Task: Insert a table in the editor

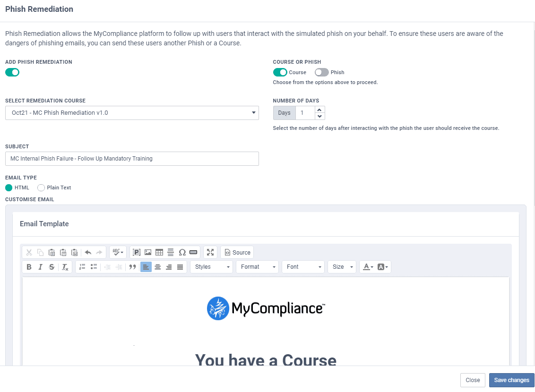Action: pos(159,252)
